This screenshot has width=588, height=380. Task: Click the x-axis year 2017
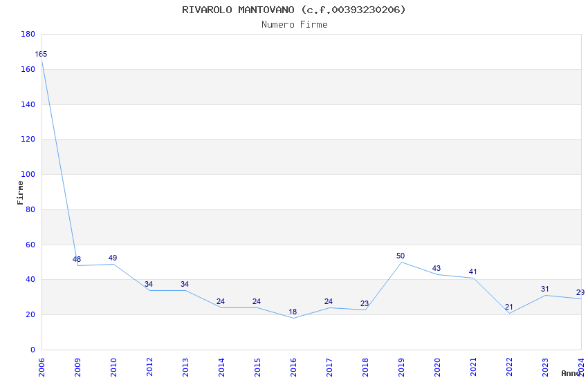tap(329, 367)
